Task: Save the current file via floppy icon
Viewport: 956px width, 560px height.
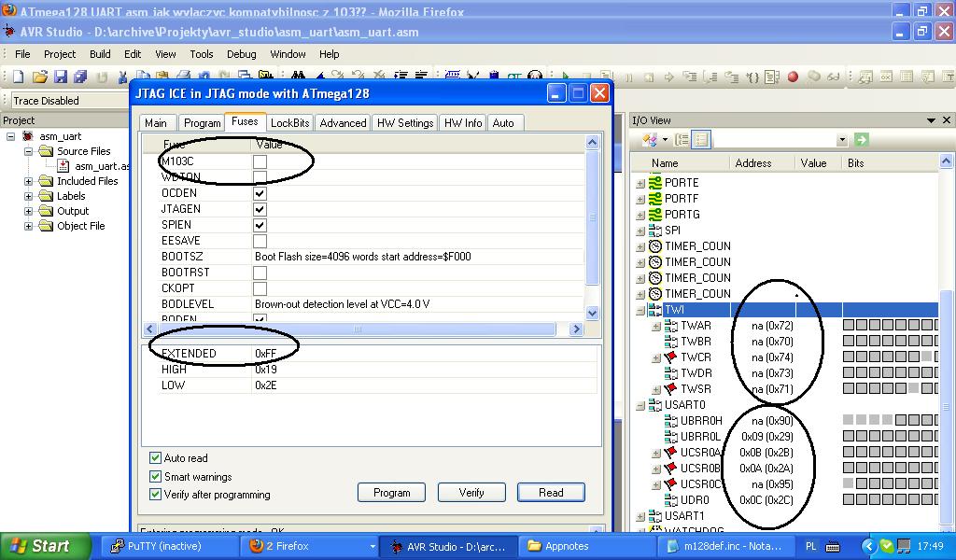Action: 61,77
